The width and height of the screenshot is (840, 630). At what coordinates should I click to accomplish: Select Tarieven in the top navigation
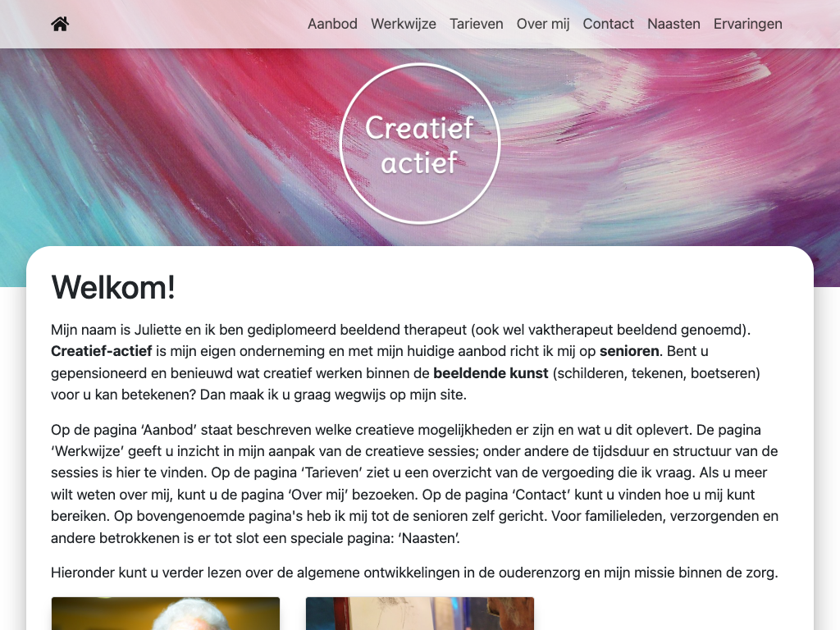(x=477, y=24)
